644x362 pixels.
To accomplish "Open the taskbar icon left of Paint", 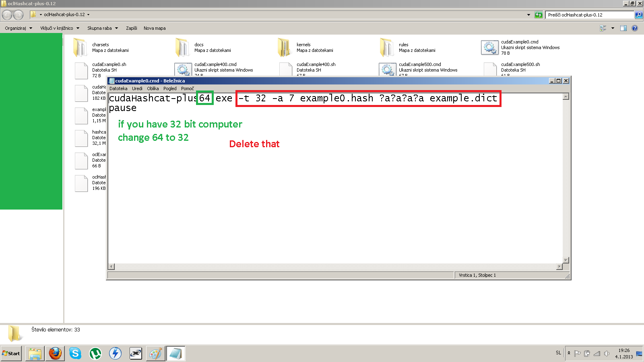I will [136, 354].
